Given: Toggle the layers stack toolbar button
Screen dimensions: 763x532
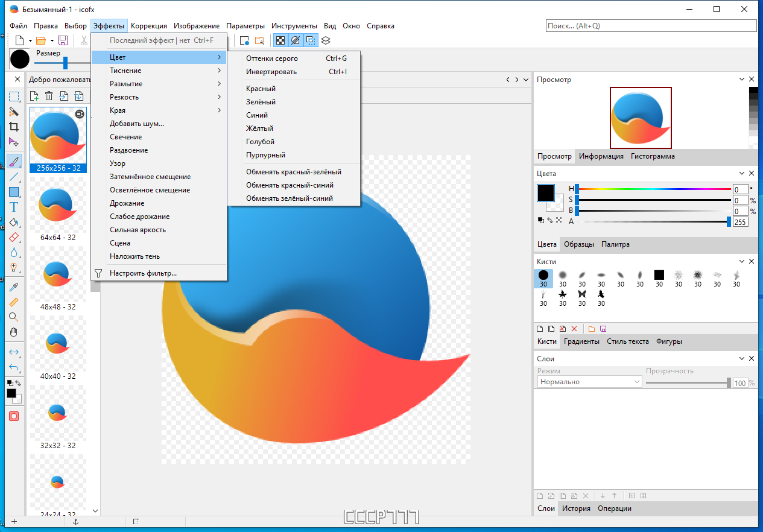Looking at the screenshot, I should tap(326, 40).
